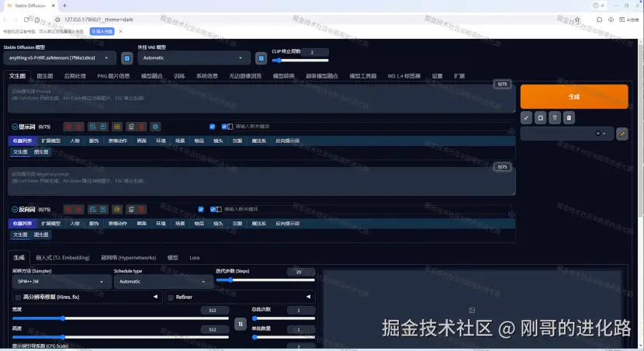Click the first red icon in 提示词 toolbar
Screen dimensions: 644x351
coord(68,127)
